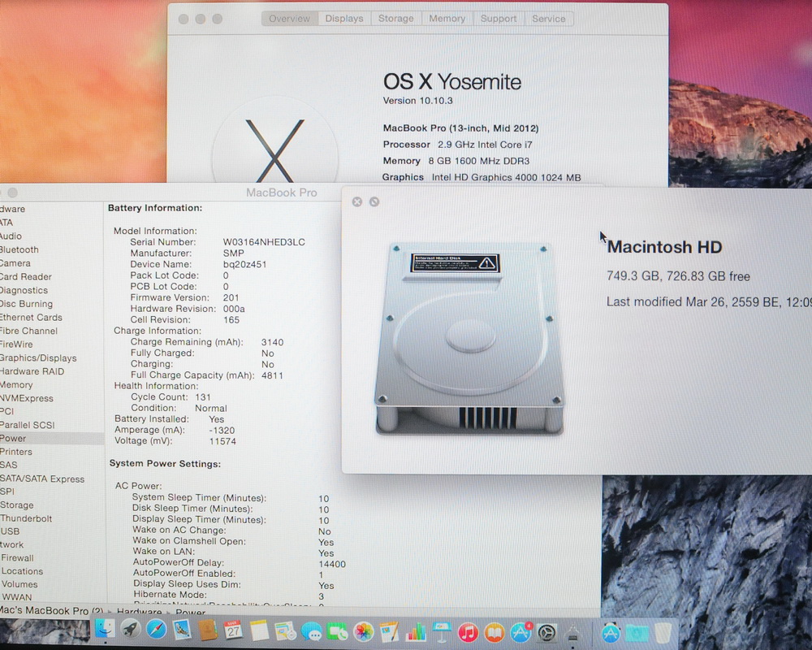The height and width of the screenshot is (650, 812).
Task: Open Notes yellow pad icon in dock
Action: 260,630
